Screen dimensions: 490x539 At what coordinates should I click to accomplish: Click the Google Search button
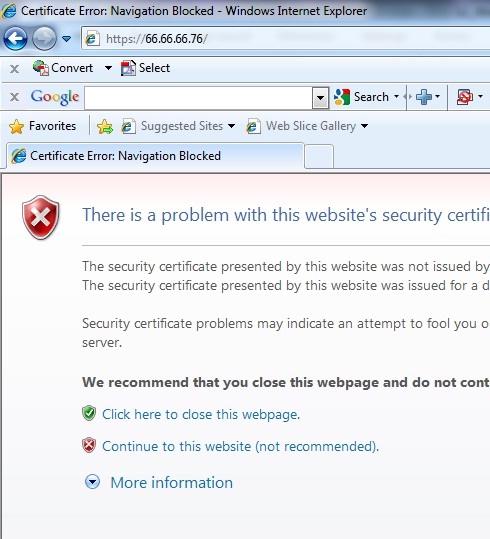click(366, 97)
